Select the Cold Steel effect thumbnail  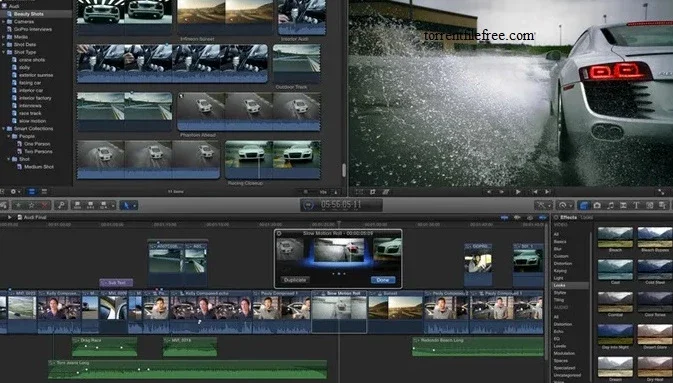(x=655, y=270)
